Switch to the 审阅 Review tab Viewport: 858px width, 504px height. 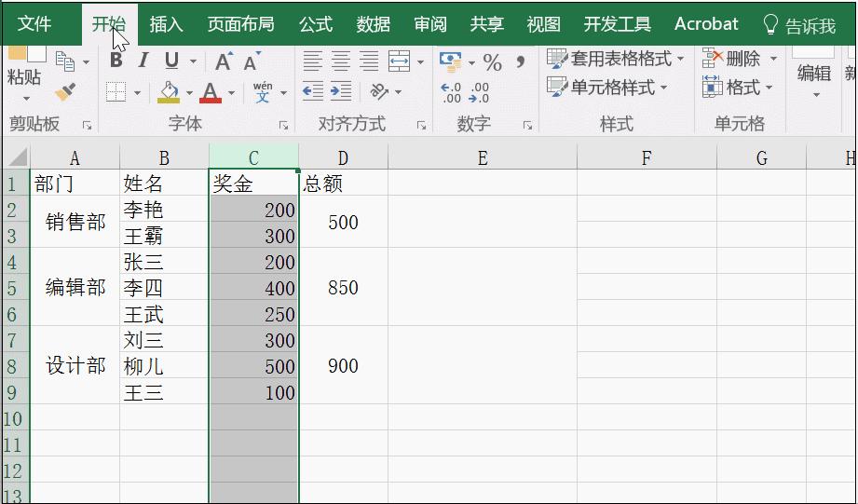coord(430,24)
